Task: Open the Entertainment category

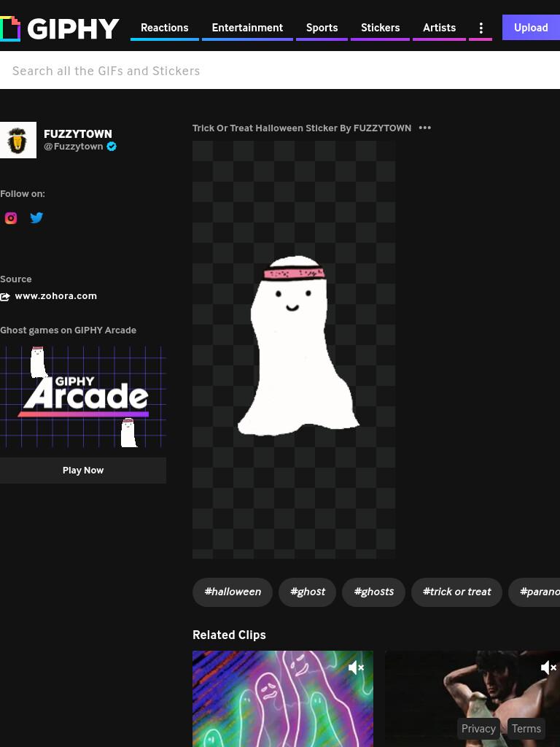Action: pyautogui.click(x=247, y=28)
